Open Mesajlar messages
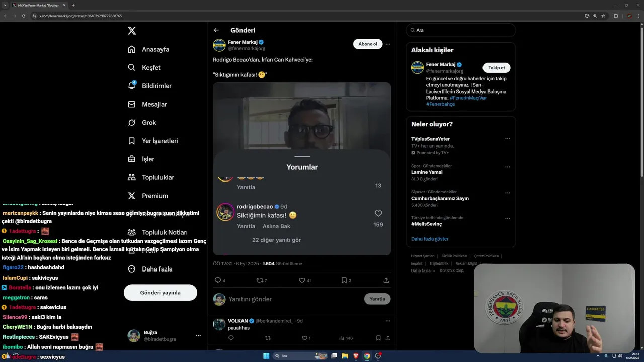 [147, 104]
